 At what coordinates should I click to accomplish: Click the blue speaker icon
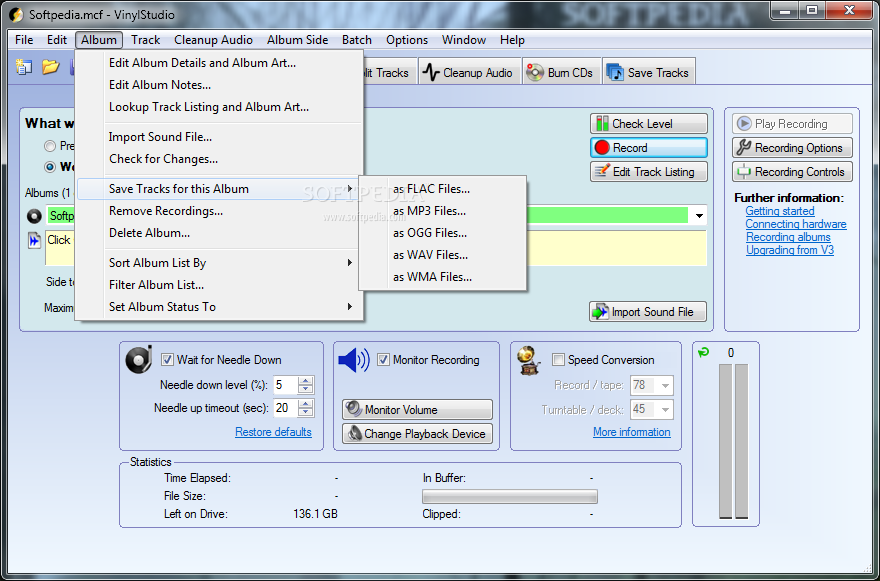[354, 360]
